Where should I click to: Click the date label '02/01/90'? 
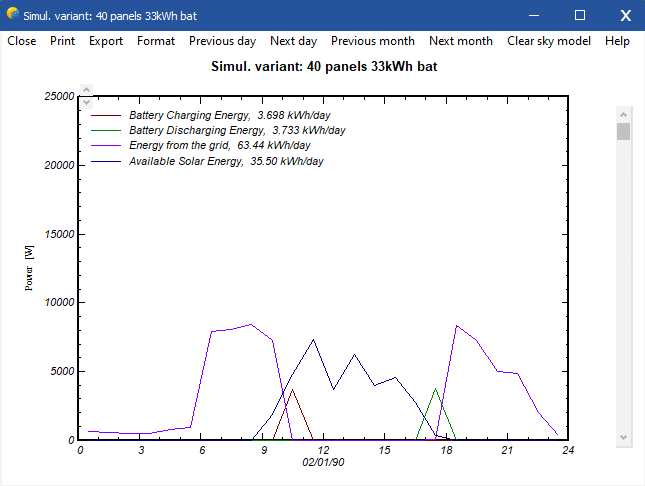pos(323,462)
